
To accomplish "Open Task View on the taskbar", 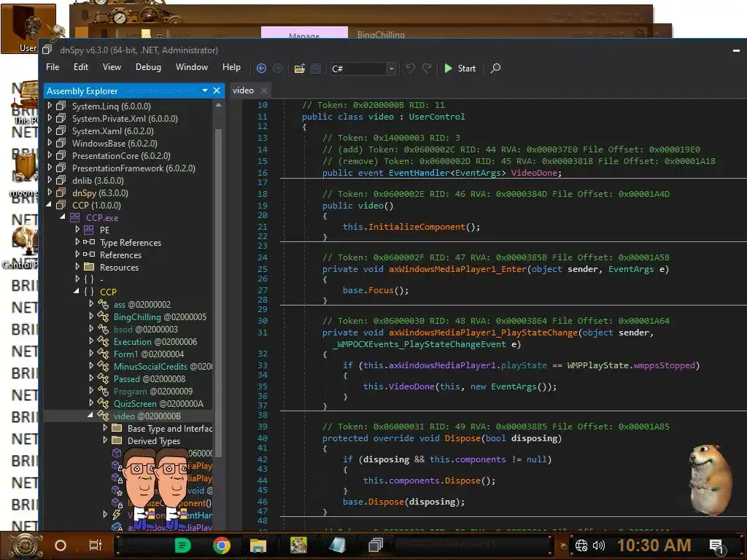I will click(x=96, y=545).
